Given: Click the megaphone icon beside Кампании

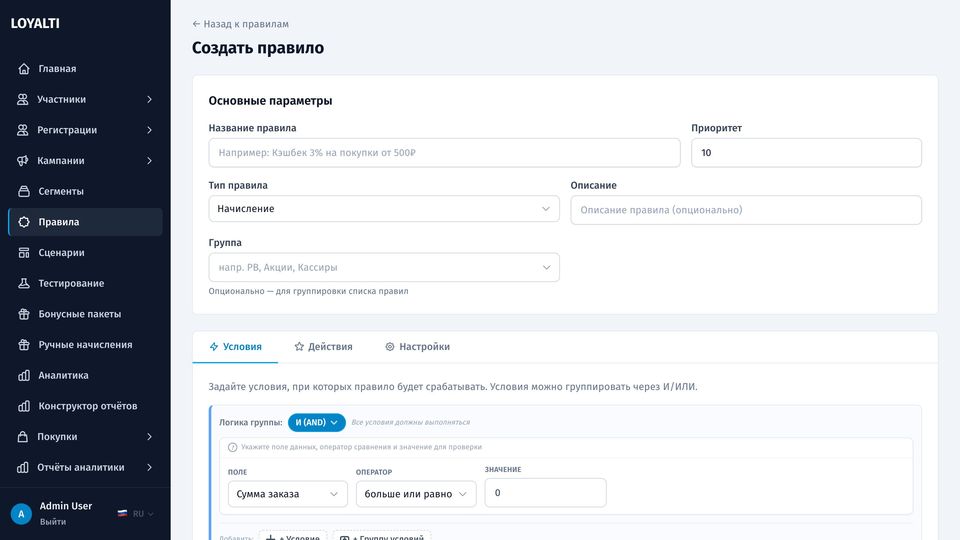Looking at the screenshot, I should pyautogui.click(x=23, y=160).
